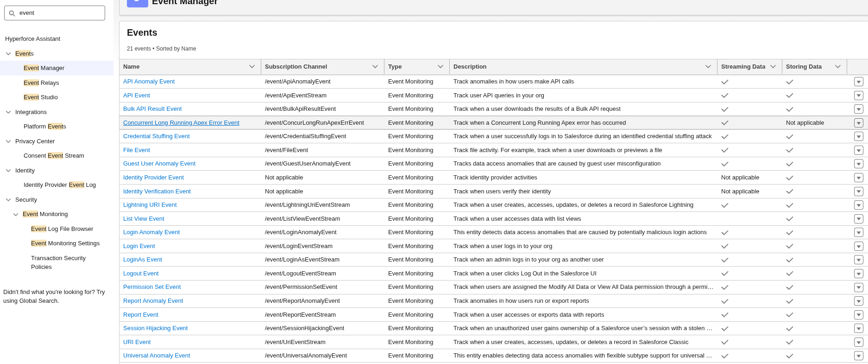Screen dimensions: 868x364
Task: Show actions for Report Anomaly Event row
Action: coord(858,301)
